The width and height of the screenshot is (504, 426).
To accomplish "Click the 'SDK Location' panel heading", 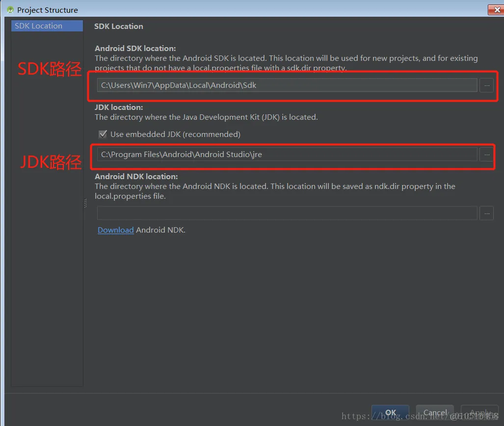I will (x=119, y=27).
